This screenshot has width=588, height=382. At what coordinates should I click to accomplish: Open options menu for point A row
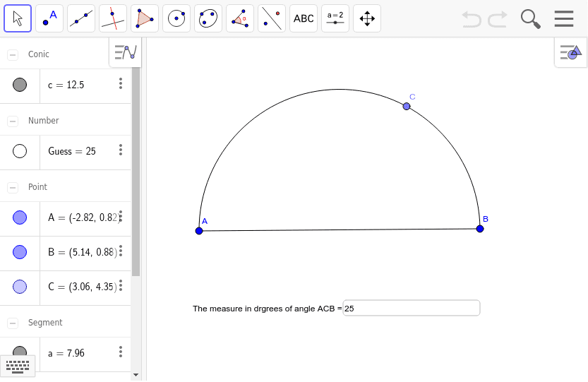pyautogui.click(x=121, y=216)
